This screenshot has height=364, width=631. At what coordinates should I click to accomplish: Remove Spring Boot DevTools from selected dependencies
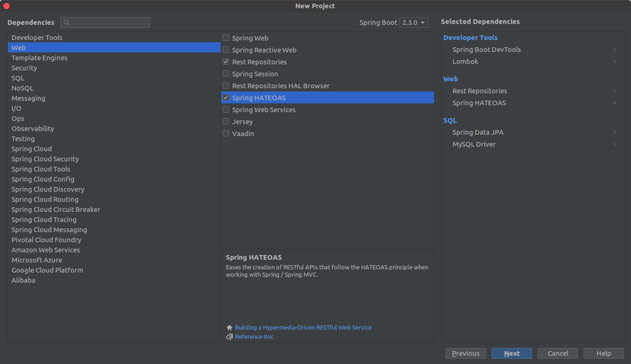click(615, 50)
